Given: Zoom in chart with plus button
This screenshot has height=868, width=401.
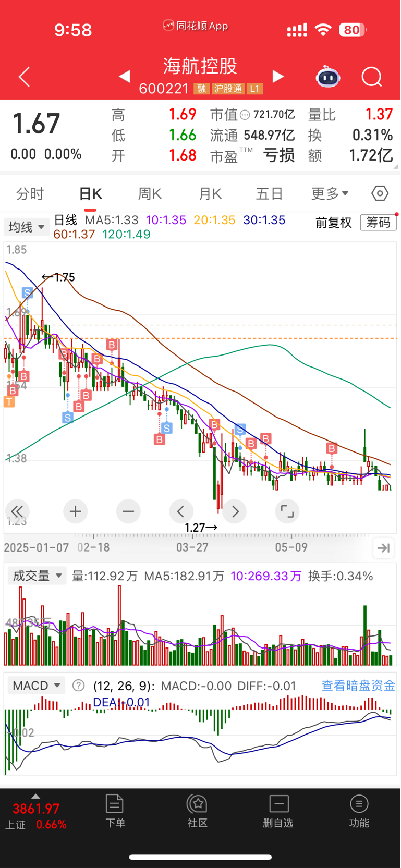Looking at the screenshot, I should click(x=75, y=511).
